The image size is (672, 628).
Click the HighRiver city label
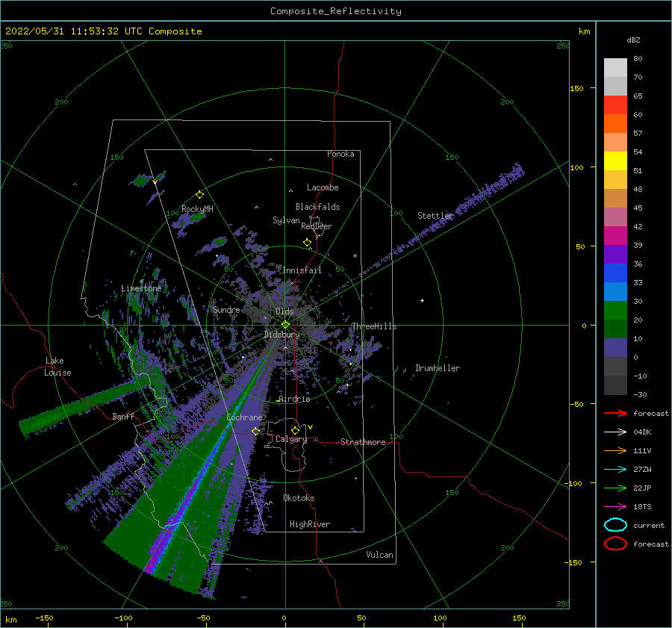point(310,524)
